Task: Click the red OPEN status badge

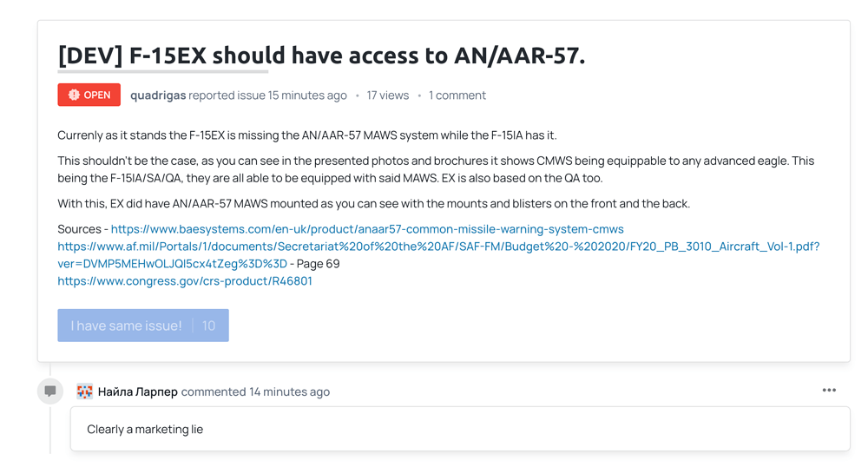Action: pos(89,95)
